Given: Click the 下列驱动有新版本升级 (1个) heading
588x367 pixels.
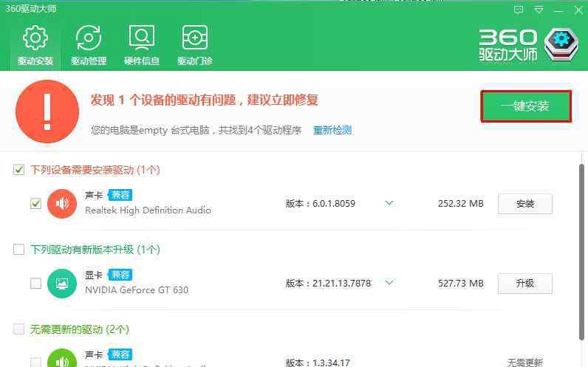Looking at the screenshot, I should 95,250.
